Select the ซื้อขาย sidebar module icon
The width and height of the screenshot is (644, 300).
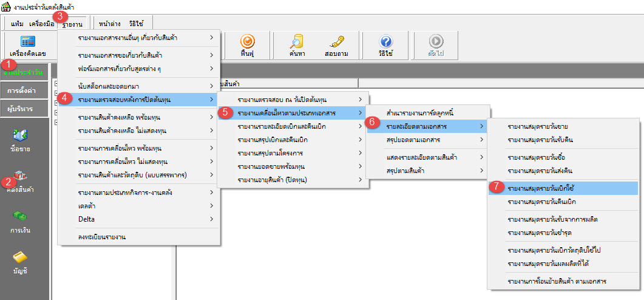coord(21,139)
